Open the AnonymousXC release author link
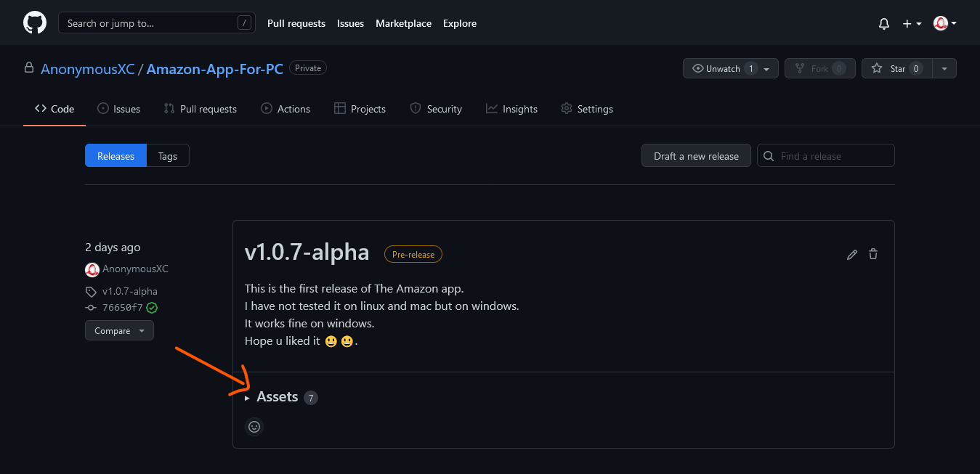980x474 pixels. 135,269
